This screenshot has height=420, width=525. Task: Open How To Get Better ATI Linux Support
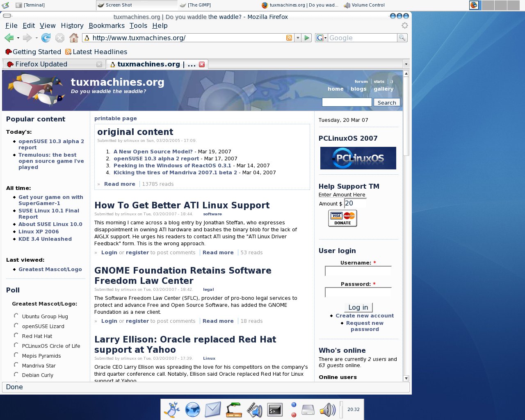(182, 205)
